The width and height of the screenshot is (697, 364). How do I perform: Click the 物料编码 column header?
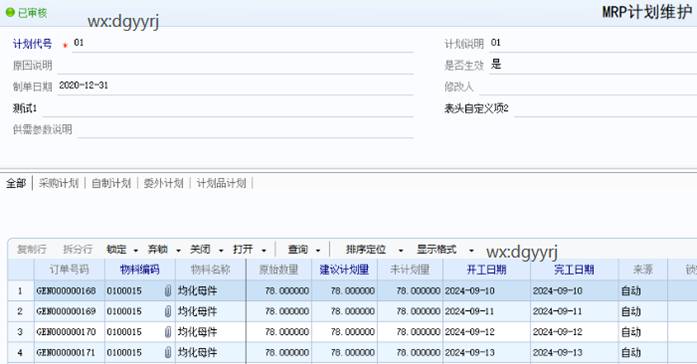(x=140, y=270)
